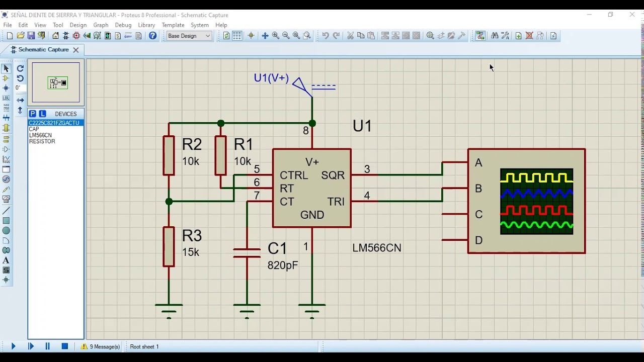Cut selection with scissors icon
The image size is (644, 362).
350,36
